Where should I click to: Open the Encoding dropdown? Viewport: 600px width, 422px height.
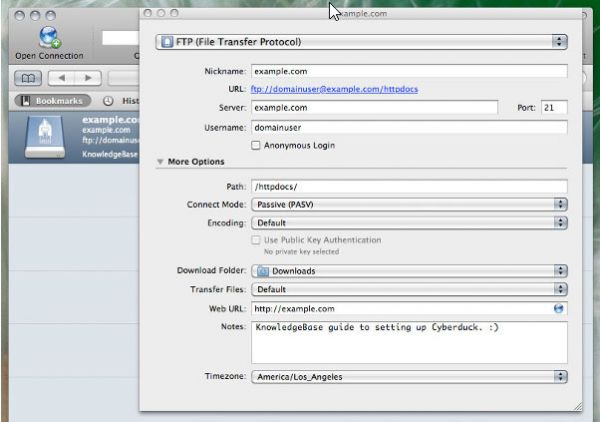[x=409, y=223]
